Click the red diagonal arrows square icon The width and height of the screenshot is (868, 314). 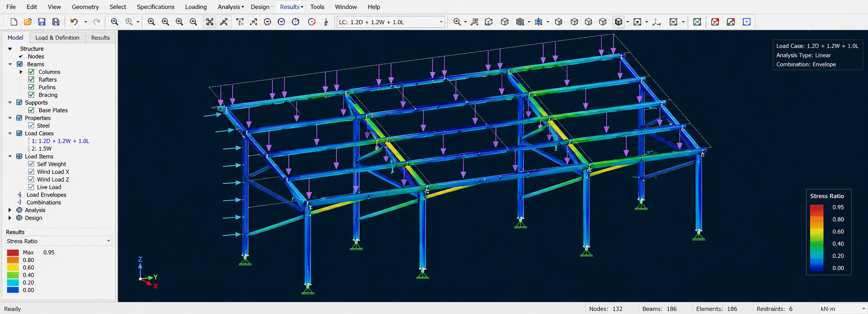715,22
